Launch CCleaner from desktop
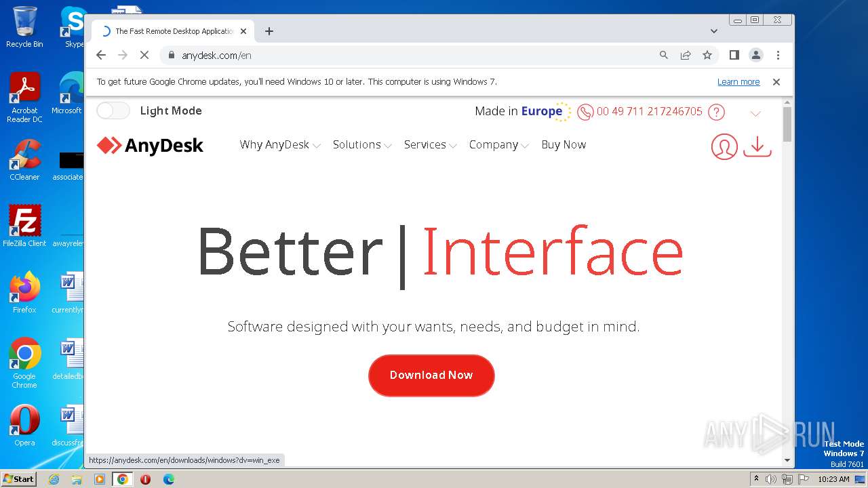 click(x=24, y=160)
